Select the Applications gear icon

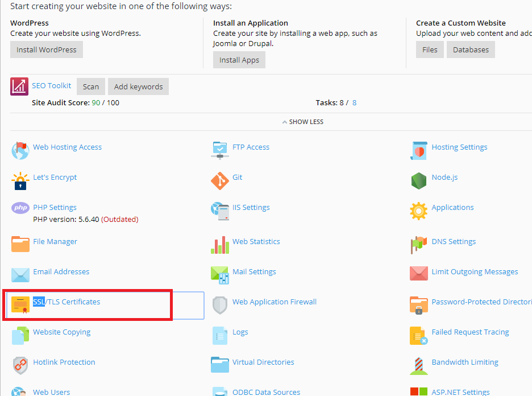coord(419,211)
